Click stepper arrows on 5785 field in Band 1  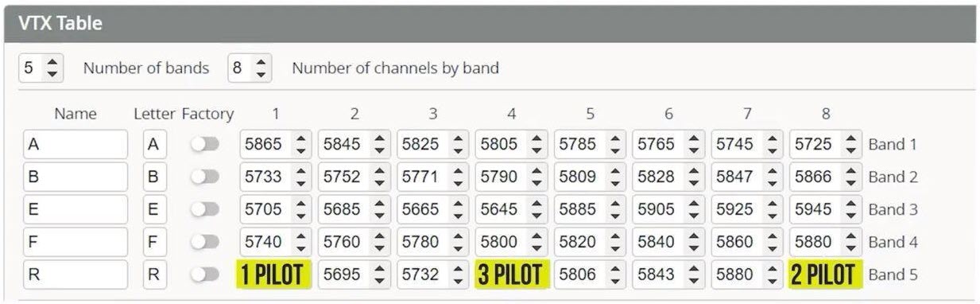pos(615,145)
